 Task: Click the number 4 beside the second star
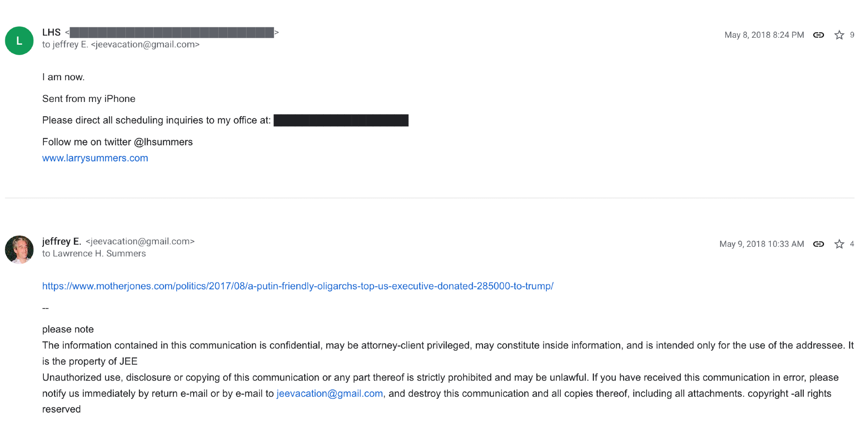click(852, 244)
